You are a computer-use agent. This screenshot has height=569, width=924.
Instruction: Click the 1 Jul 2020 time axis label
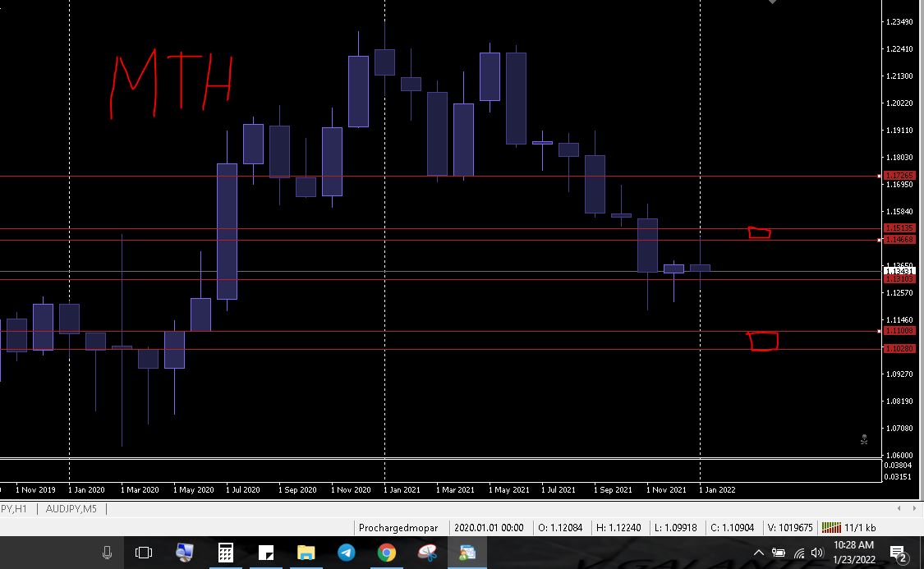tap(243, 489)
